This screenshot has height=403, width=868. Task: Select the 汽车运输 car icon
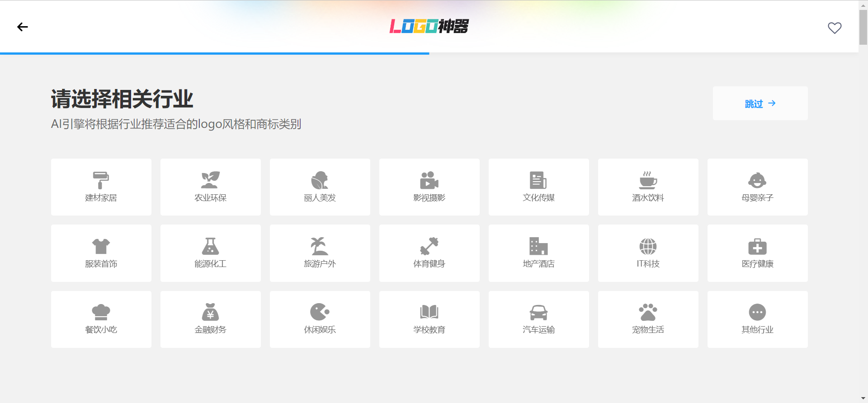coord(538,312)
